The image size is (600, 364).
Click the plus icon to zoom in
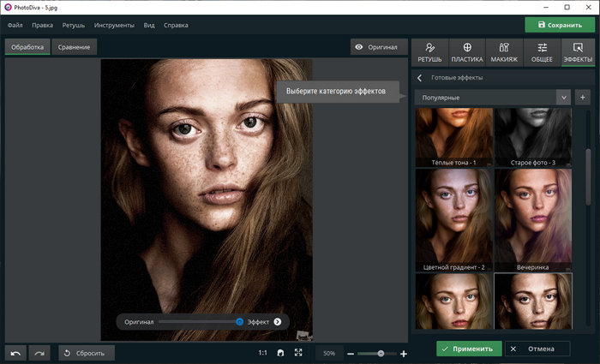pos(404,353)
